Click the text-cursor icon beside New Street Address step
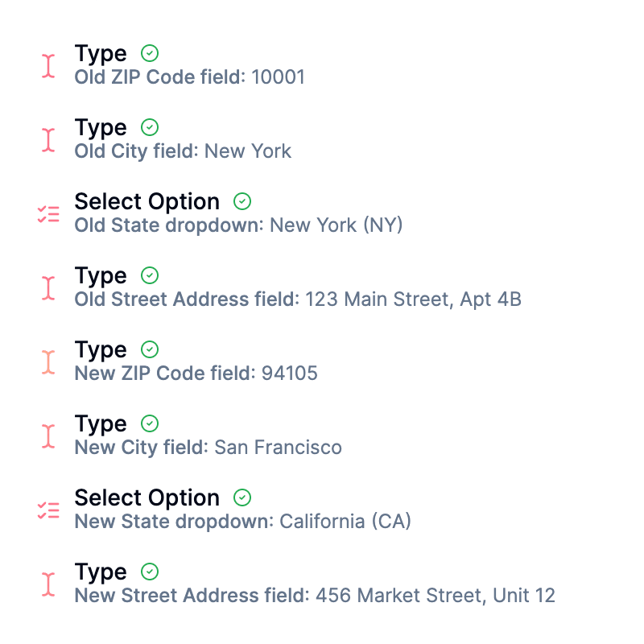The width and height of the screenshot is (644, 644). click(48, 584)
